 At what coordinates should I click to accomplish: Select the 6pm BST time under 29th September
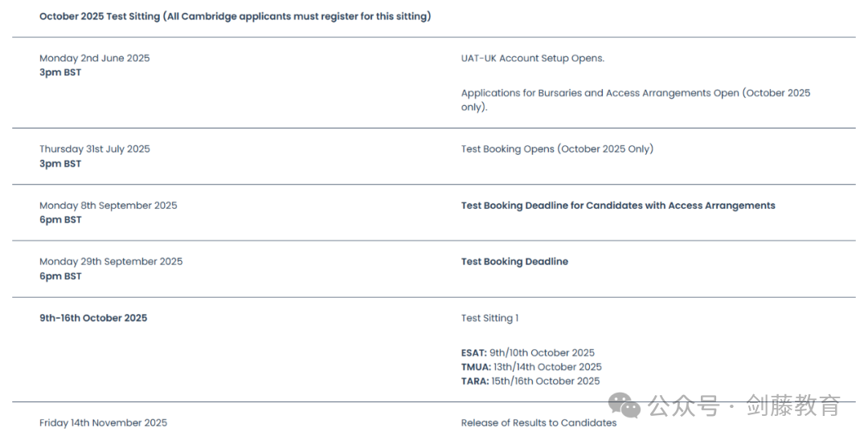[60, 276]
